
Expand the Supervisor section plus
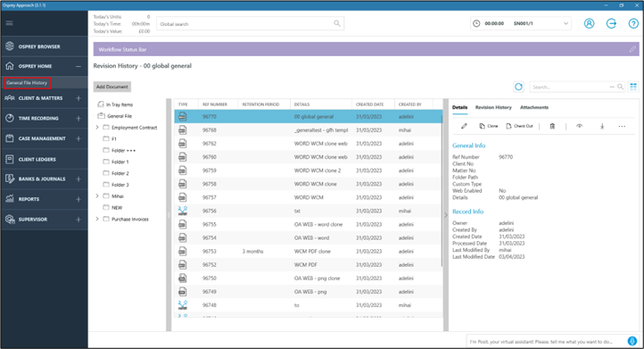(78, 220)
